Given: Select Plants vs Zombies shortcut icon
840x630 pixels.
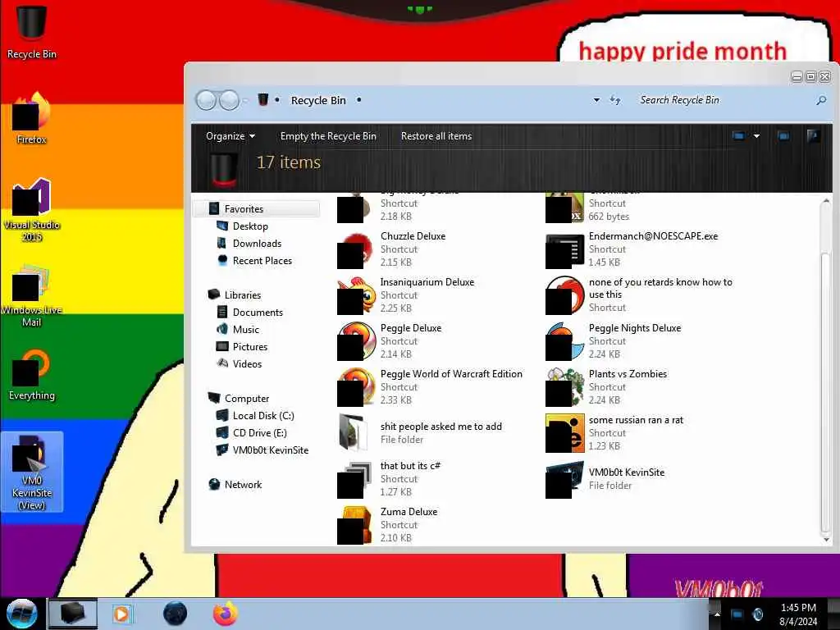Looking at the screenshot, I should pos(564,387).
